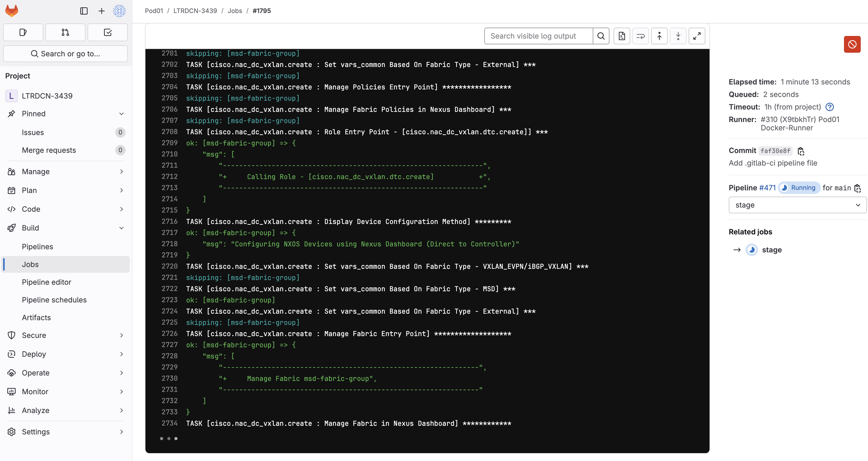
Task: Click the stage related job link
Action: (772, 250)
